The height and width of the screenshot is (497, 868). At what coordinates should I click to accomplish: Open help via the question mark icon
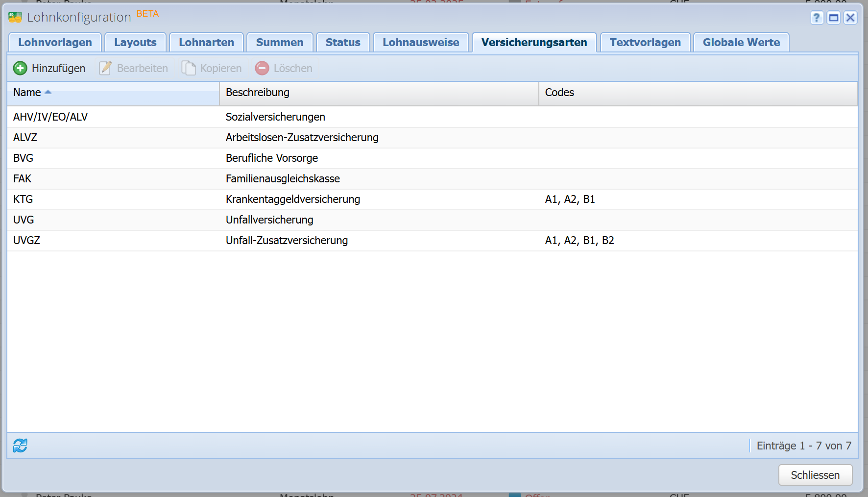tap(816, 18)
